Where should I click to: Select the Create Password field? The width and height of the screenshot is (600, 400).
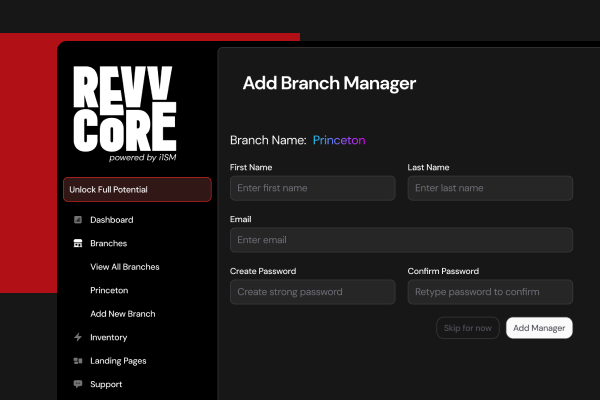[x=312, y=292]
